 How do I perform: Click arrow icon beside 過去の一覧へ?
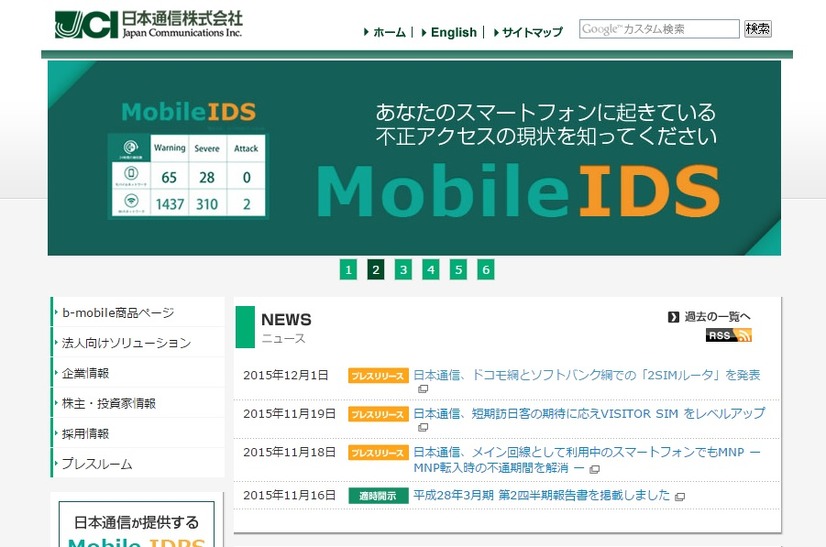(x=673, y=317)
